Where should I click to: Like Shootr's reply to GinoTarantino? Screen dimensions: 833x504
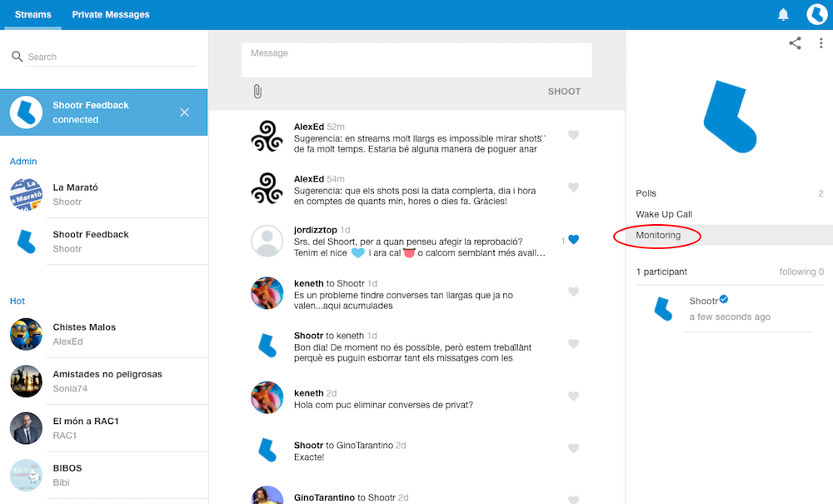573,448
